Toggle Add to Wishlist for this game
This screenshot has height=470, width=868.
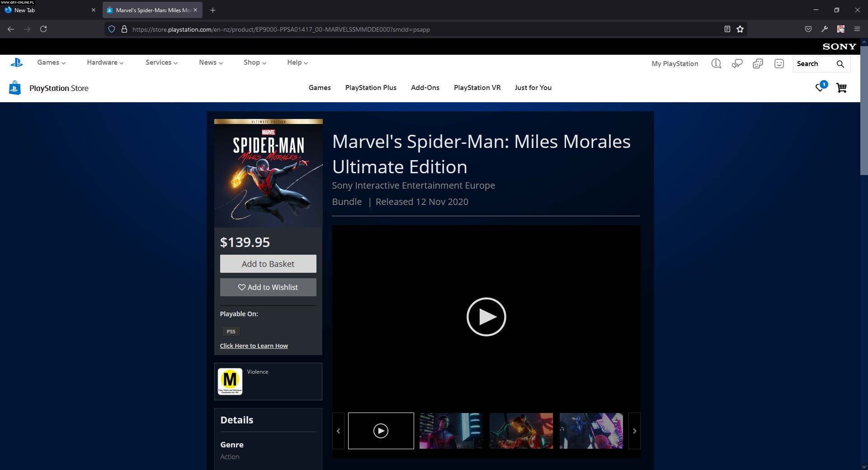click(x=268, y=287)
